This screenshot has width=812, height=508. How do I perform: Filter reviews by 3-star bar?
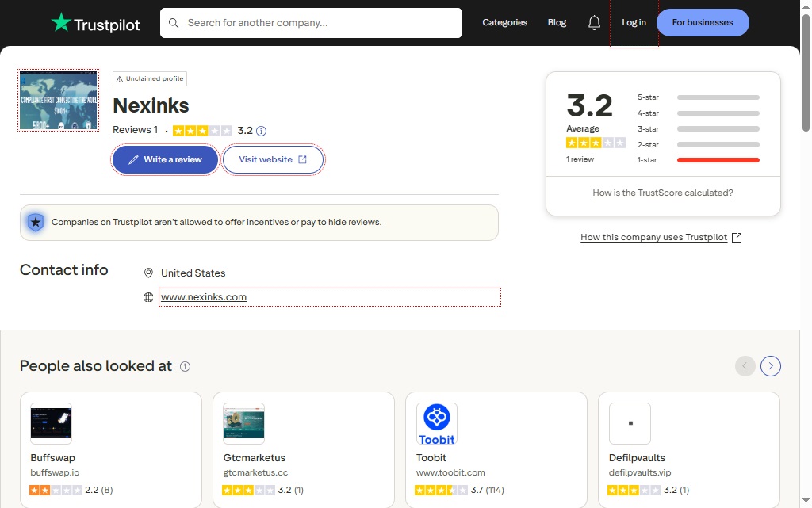point(718,129)
